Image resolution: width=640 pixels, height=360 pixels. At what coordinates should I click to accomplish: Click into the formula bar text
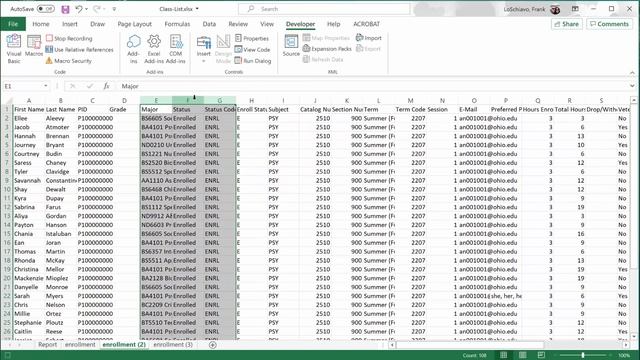click(x=373, y=86)
